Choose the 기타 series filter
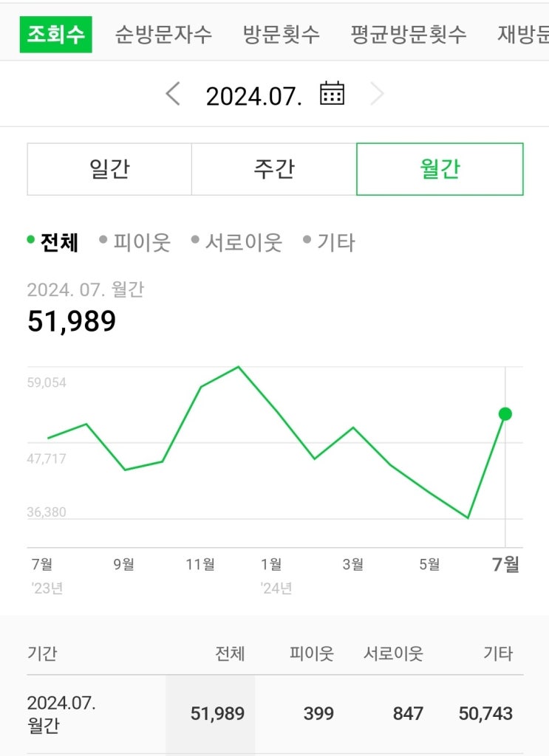This screenshot has width=549, height=756. (x=329, y=242)
